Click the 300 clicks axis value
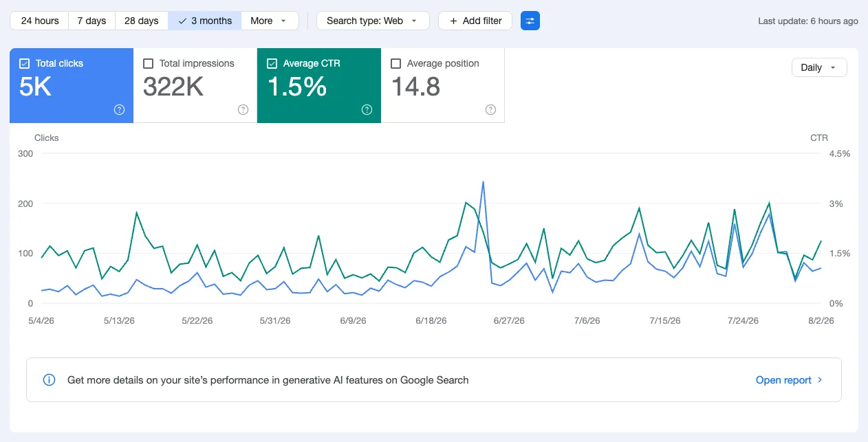This screenshot has width=868, height=442. point(25,153)
